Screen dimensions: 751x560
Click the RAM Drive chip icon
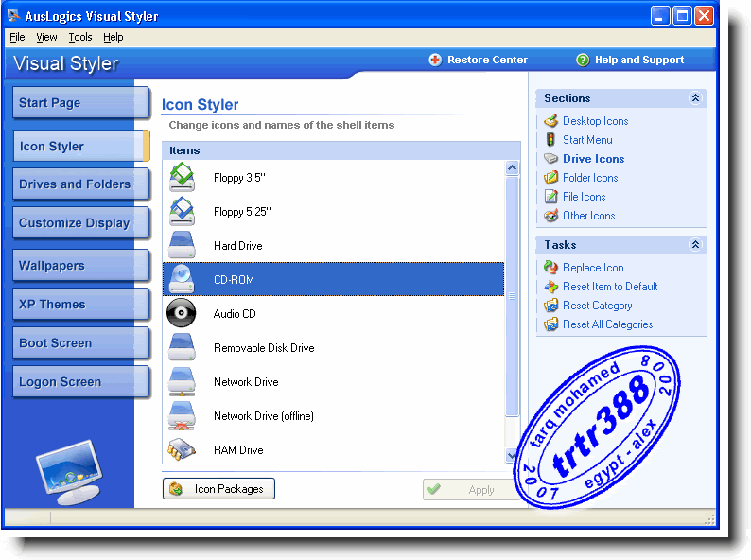pos(182,450)
